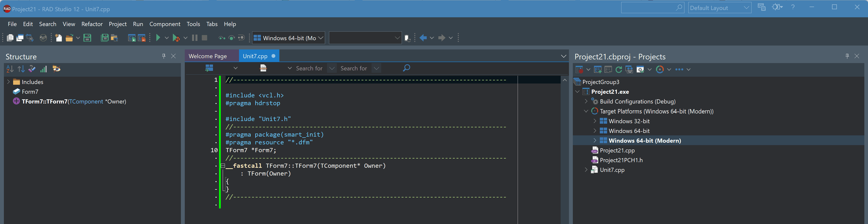Click the View Unit icon in toolbar

[x=10, y=38]
